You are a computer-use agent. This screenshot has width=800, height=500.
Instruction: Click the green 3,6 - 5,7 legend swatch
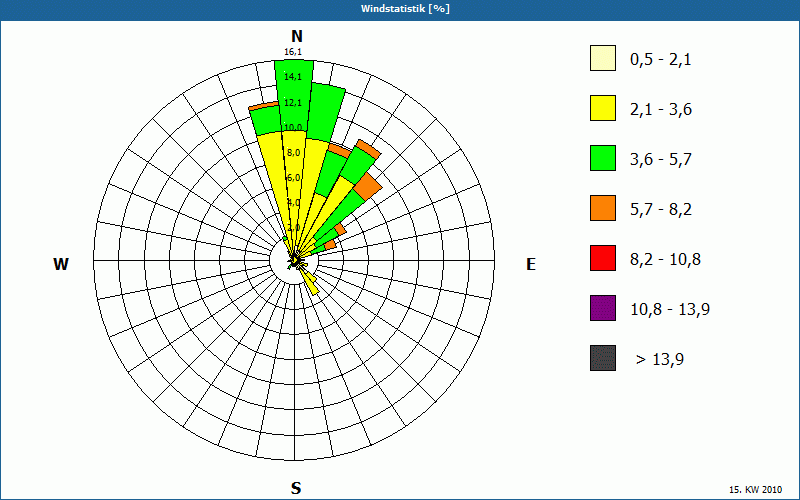(x=603, y=158)
